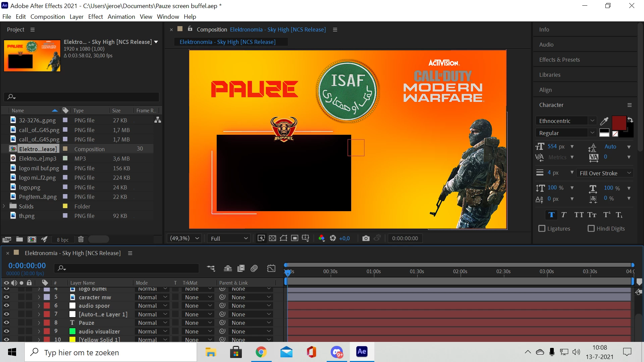
Task: Toggle mask and shape path visibility
Action: point(283,238)
